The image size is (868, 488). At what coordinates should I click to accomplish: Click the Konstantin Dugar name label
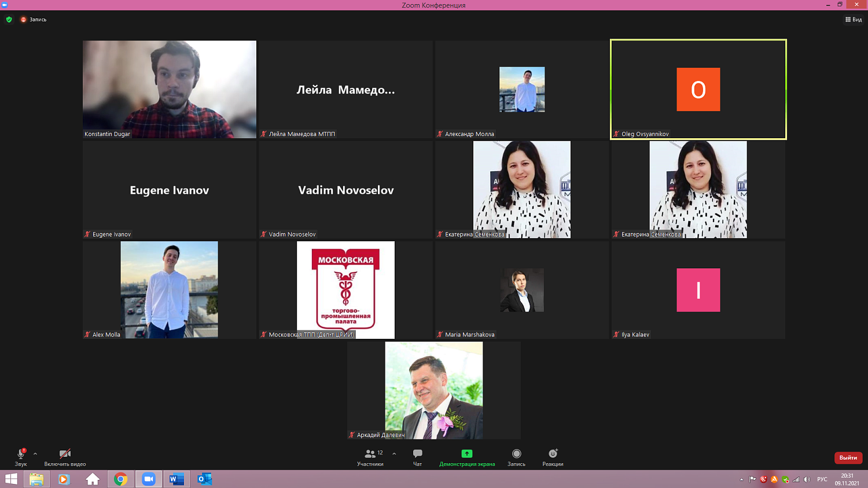(x=107, y=134)
